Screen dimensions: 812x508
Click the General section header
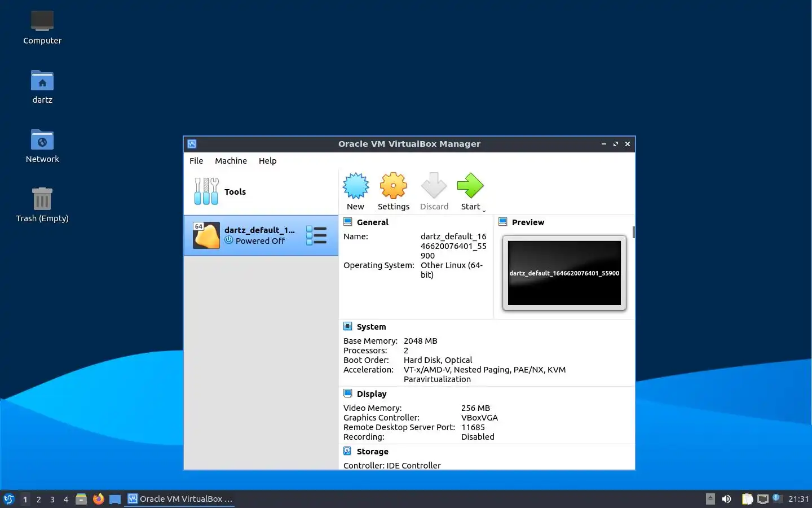tap(373, 222)
